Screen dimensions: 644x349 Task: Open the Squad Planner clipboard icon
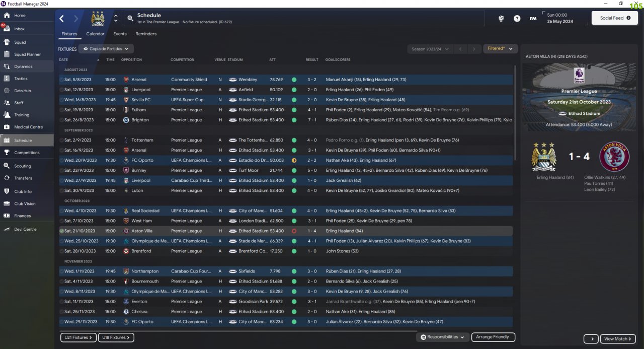[7, 54]
